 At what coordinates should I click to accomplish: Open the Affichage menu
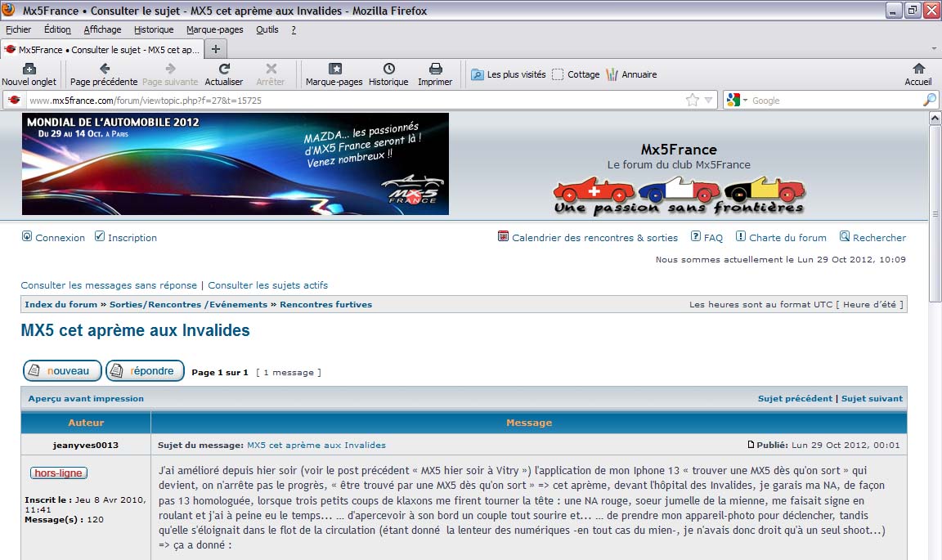[102, 29]
